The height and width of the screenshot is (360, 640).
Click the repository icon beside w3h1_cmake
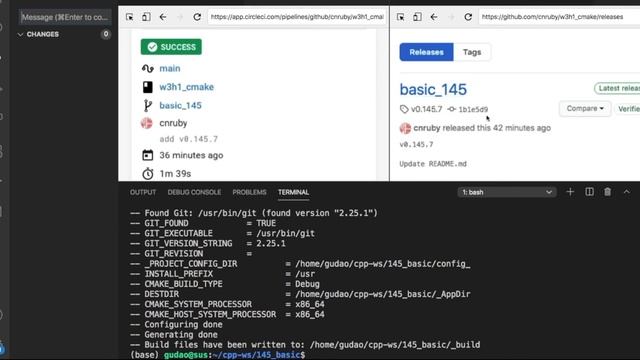147,87
